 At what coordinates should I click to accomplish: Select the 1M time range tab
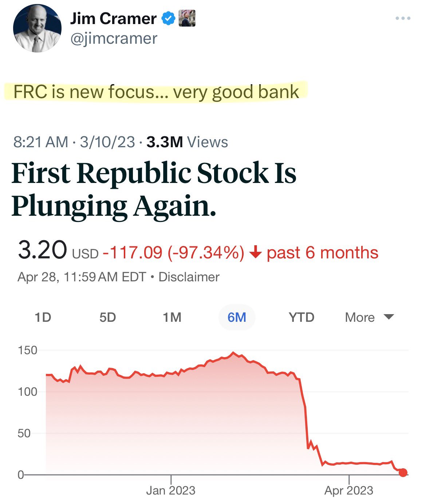tap(172, 317)
